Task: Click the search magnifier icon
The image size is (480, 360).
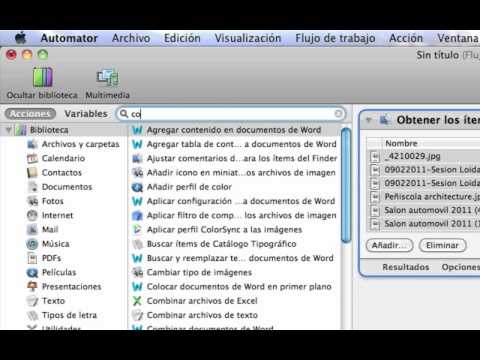Action: [124, 114]
